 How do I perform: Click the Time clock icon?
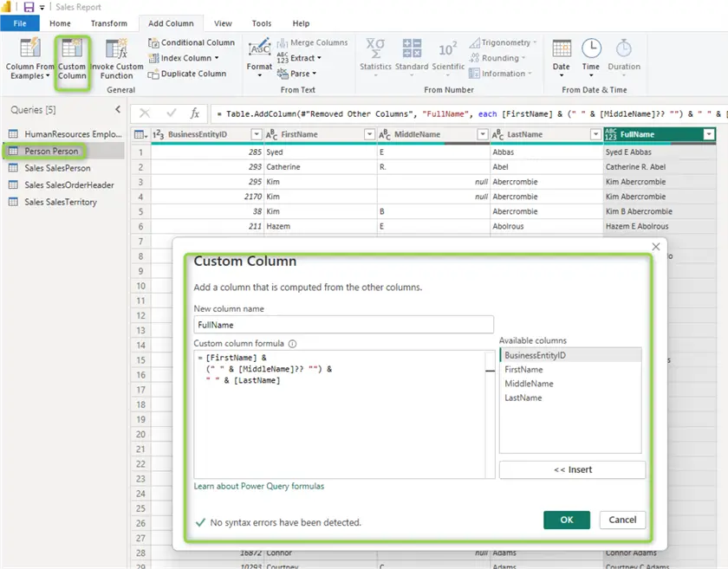point(591,48)
